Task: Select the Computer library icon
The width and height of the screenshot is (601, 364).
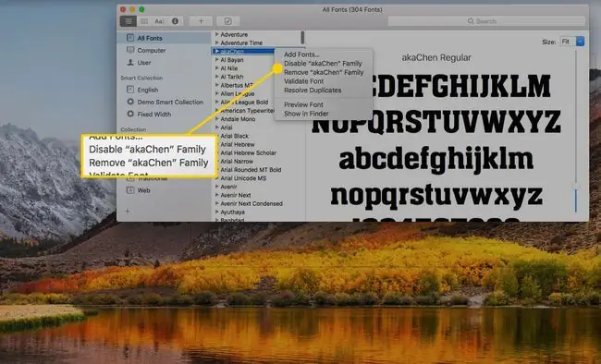Action: tap(130, 50)
